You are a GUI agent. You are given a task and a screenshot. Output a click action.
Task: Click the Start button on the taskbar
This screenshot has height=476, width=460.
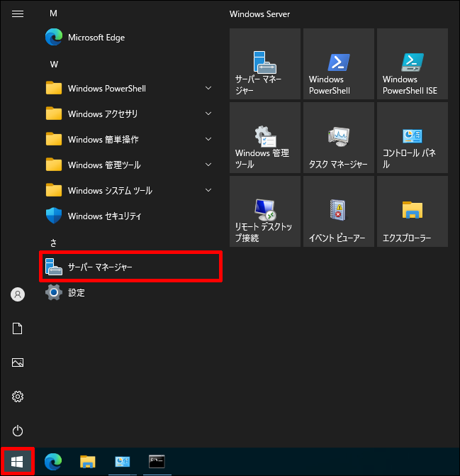click(17, 462)
